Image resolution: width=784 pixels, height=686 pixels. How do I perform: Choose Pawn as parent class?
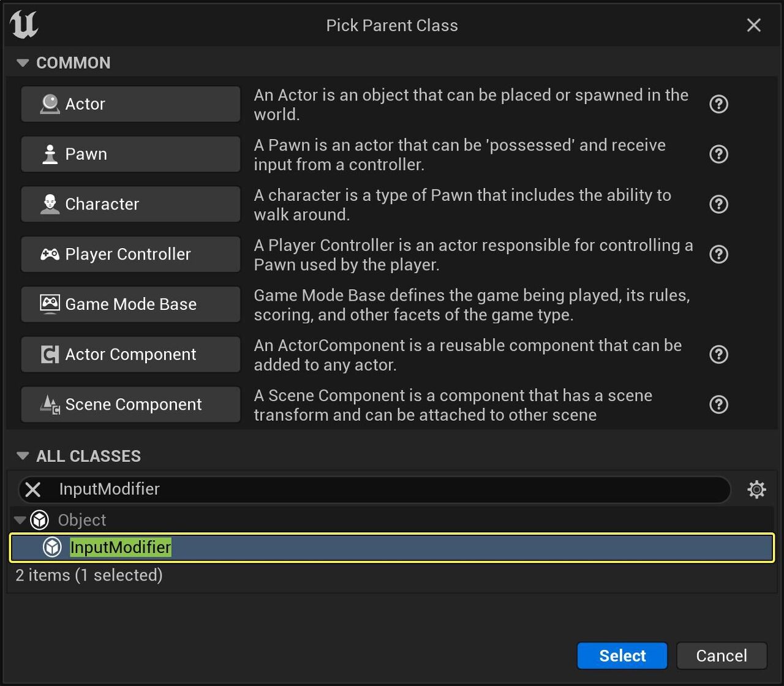click(130, 154)
